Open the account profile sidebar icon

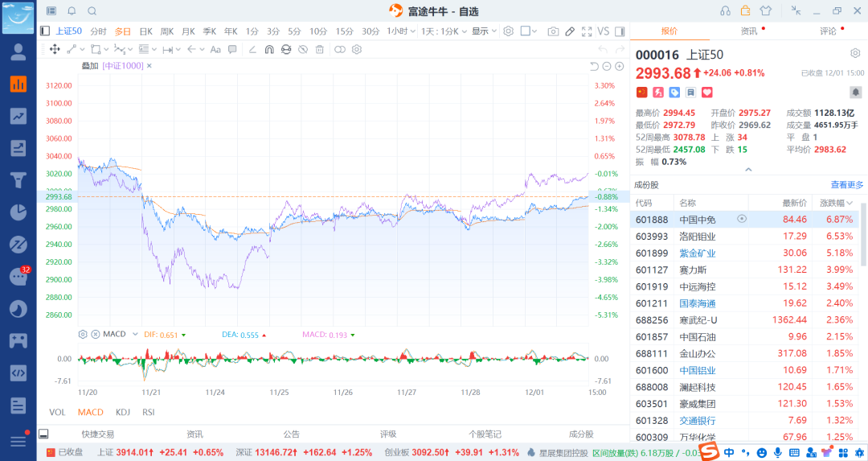point(18,52)
